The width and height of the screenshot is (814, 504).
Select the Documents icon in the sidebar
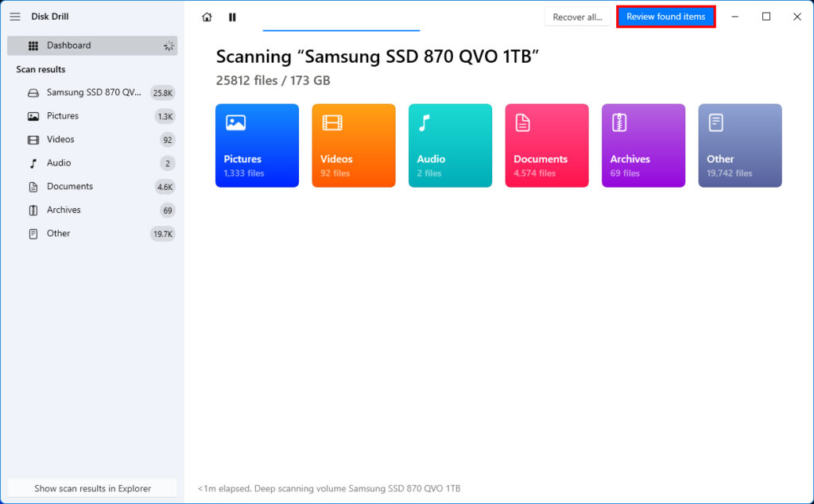[x=33, y=186]
